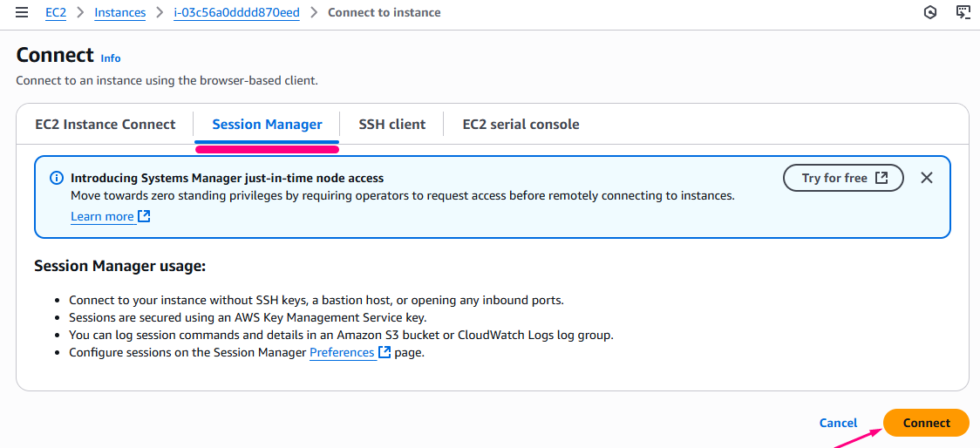Follow the Learn more link text
Image resolution: width=980 pixels, height=448 pixels.
coord(102,216)
